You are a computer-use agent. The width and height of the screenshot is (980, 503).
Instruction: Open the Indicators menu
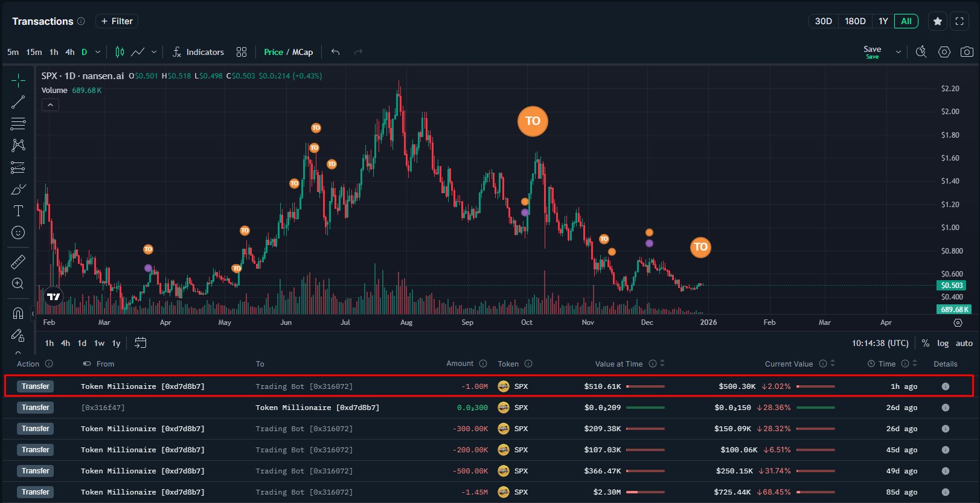198,52
